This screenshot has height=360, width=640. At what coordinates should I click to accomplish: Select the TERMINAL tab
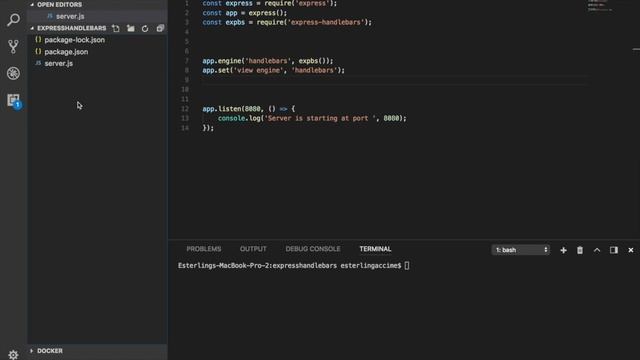point(375,249)
